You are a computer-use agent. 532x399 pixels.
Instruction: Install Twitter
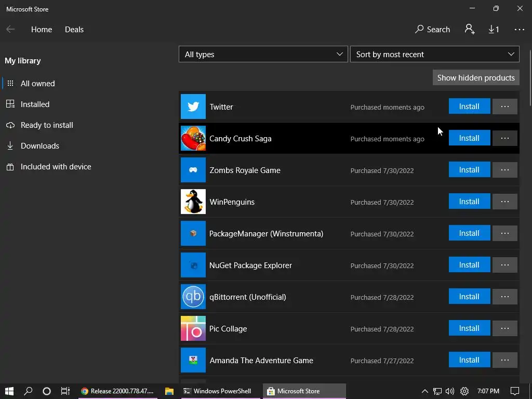[469, 107]
